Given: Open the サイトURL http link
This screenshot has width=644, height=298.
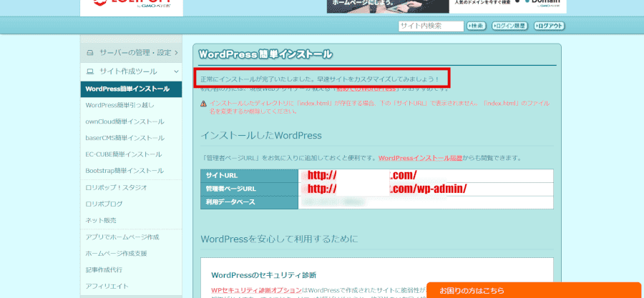Looking at the screenshot, I should pyautogui.click(x=362, y=175).
